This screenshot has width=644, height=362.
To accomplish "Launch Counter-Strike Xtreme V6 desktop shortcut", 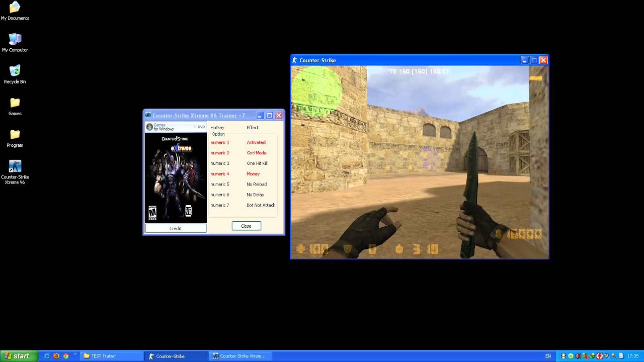I will (15, 172).
